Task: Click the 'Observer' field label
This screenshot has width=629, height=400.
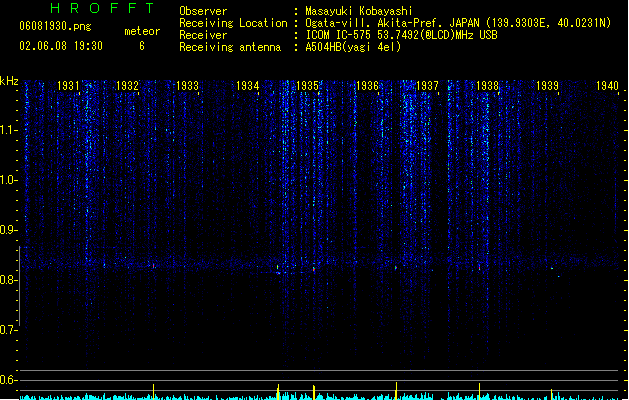Action: point(203,11)
